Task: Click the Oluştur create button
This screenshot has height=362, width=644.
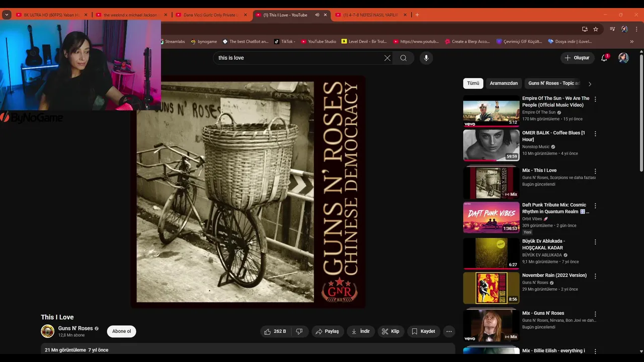Action: [578, 58]
